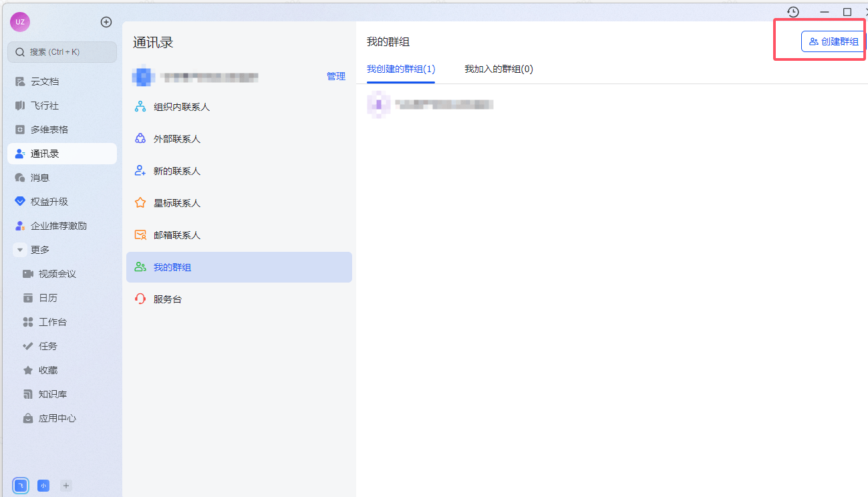
Task: Click the plus icon beside avatar
Action: tap(106, 22)
